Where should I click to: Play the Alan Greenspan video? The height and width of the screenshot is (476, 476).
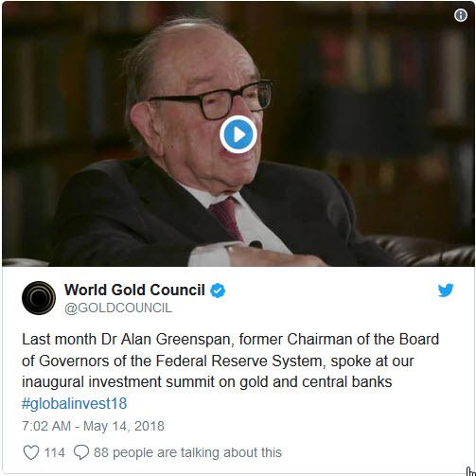click(x=238, y=134)
